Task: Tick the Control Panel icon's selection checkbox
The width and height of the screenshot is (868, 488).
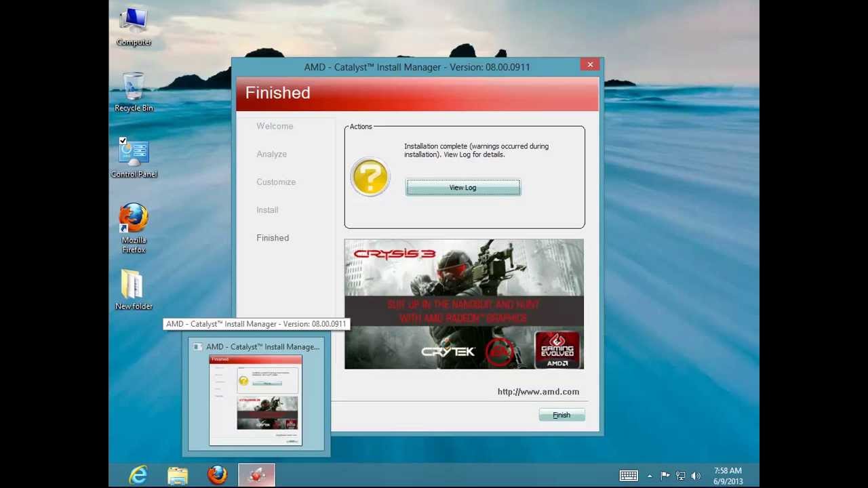Action: pos(123,141)
